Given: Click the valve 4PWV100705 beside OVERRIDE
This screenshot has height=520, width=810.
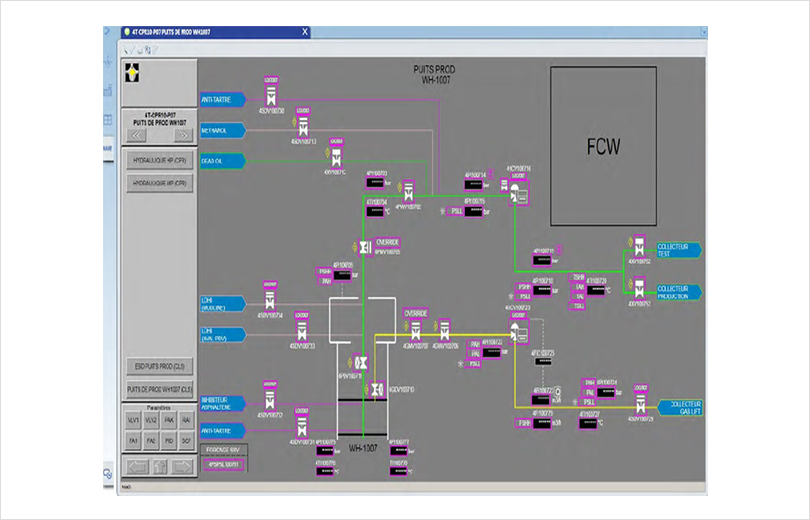Looking at the screenshot, I should tap(366, 248).
